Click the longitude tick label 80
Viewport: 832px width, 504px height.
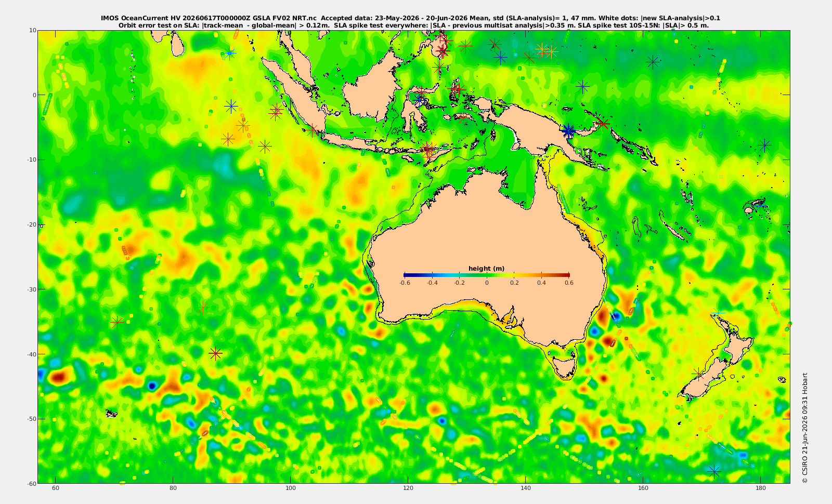point(173,488)
